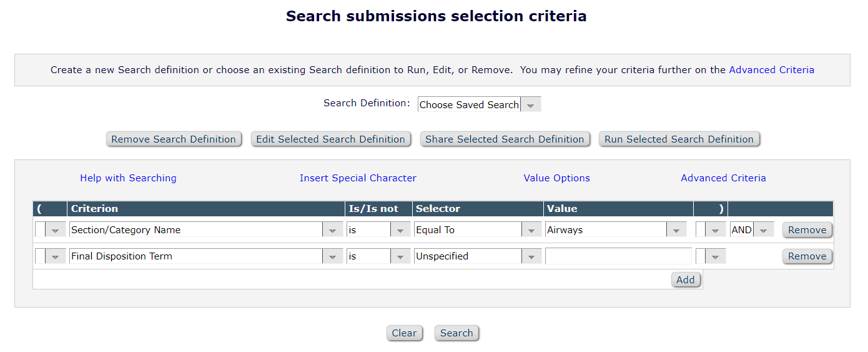Open the AND operator dropdown

click(x=752, y=230)
